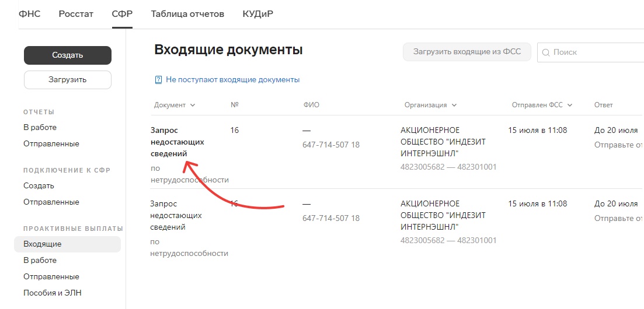This screenshot has width=644, height=309.
Task: Select the СФР tab
Action: tap(122, 14)
